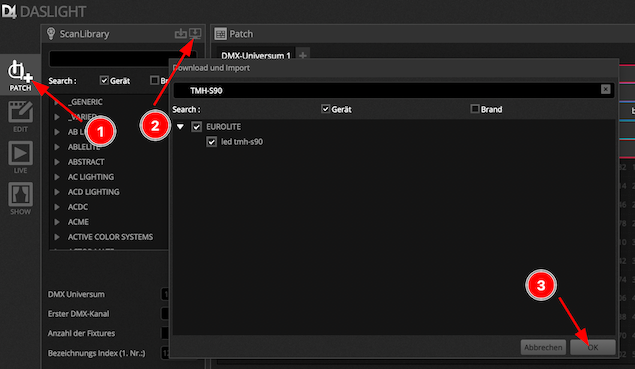Expand the ACDC library folder

(57, 207)
